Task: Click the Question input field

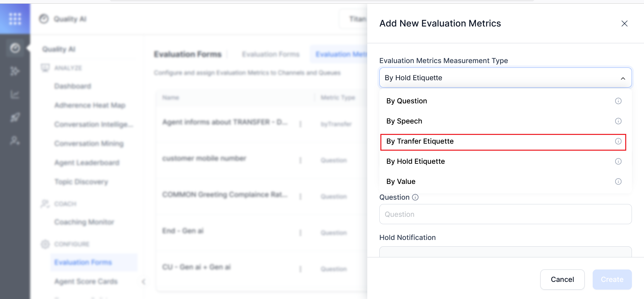Action: [x=505, y=214]
